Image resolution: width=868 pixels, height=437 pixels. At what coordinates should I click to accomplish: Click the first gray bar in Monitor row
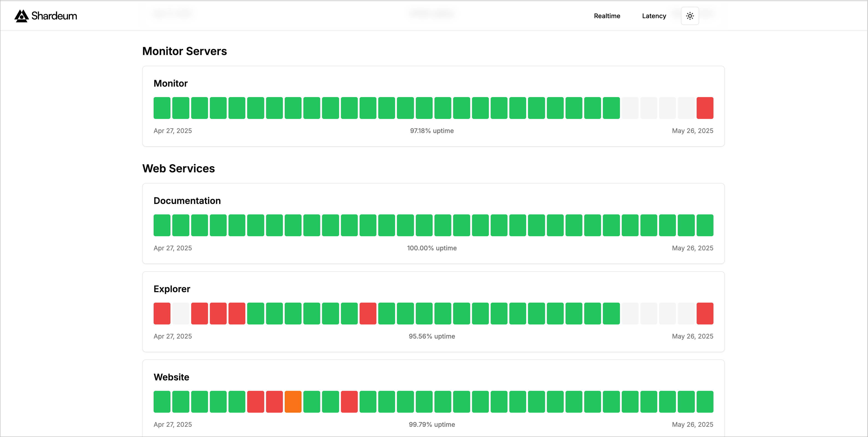coord(630,108)
